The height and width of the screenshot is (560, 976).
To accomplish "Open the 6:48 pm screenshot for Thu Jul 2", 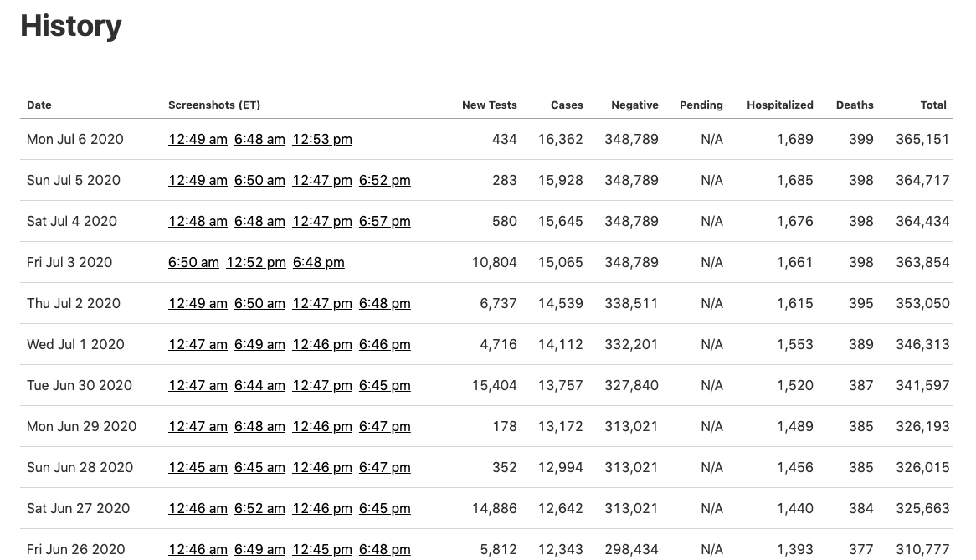I will tap(385, 304).
